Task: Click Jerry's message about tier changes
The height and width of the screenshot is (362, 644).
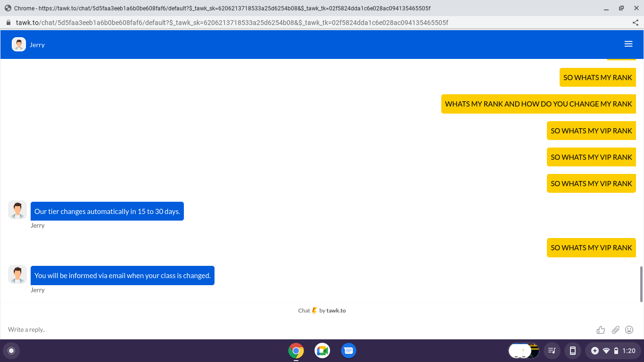Action: point(107,211)
